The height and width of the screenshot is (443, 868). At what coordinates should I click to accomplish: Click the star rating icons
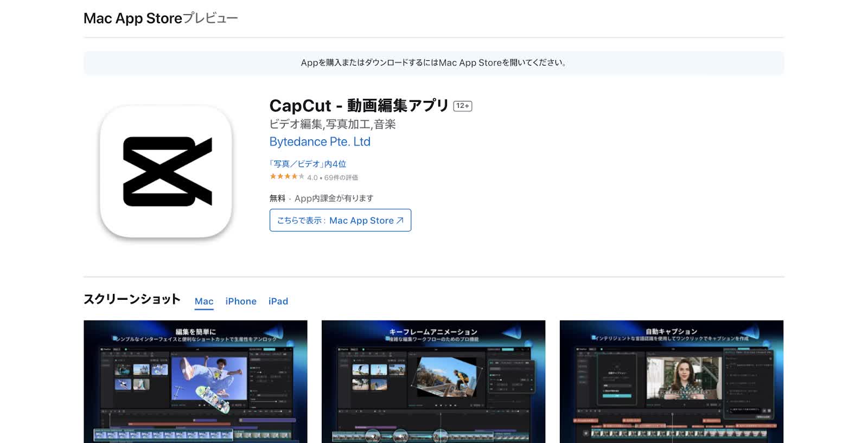(287, 177)
